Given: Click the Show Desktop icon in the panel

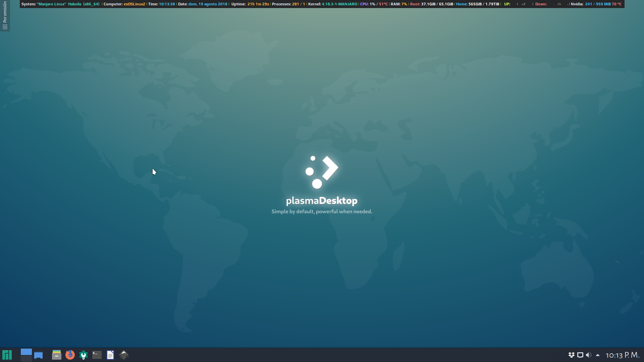Looking at the screenshot, I should click(39, 355).
